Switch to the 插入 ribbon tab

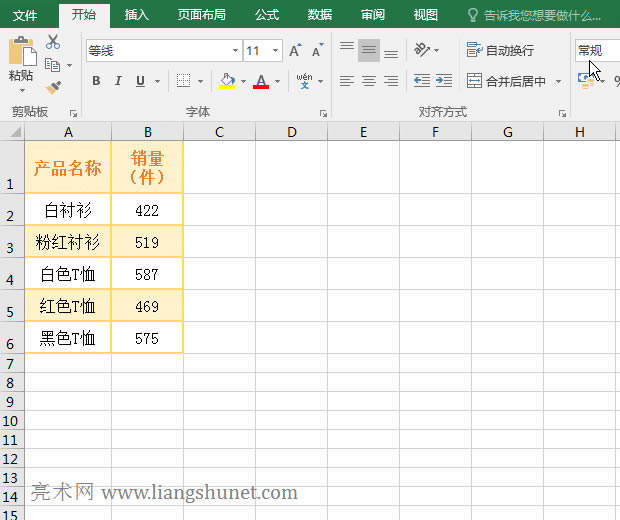point(137,15)
